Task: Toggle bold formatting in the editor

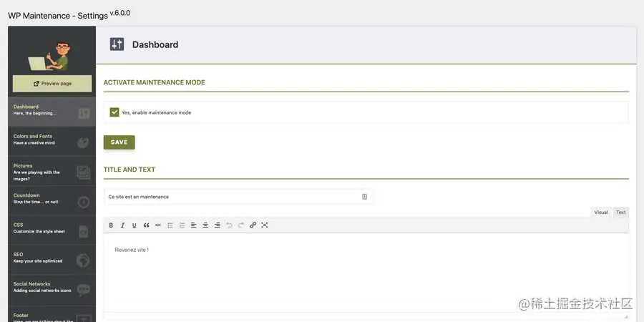Action: coord(111,225)
